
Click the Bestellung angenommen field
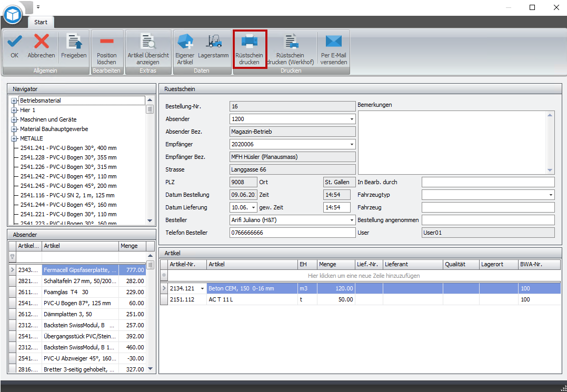tap(488, 220)
